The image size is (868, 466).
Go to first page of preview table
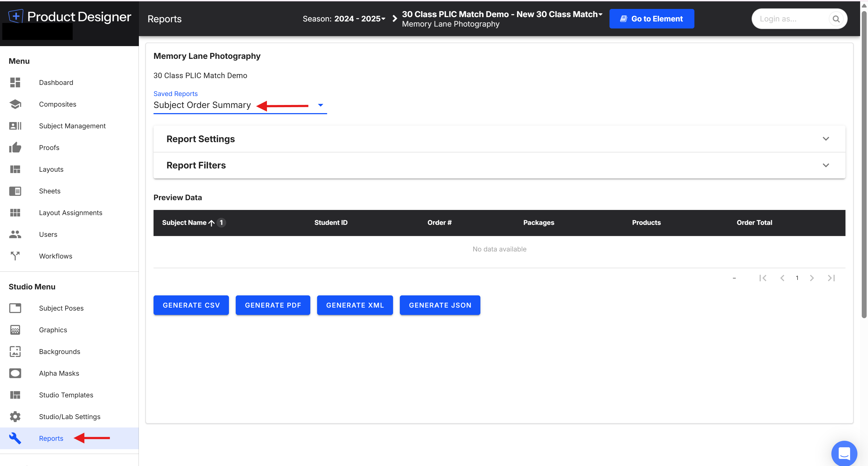tap(763, 278)
